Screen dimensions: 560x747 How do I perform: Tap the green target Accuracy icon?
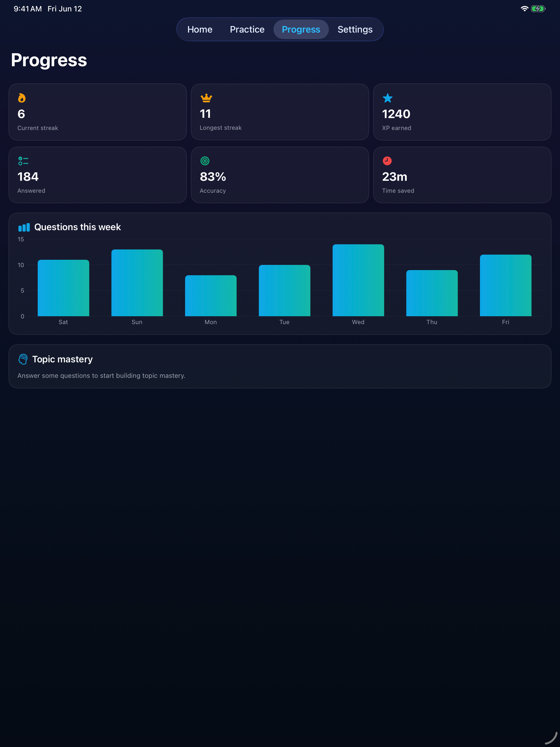(x=205, y=161)
